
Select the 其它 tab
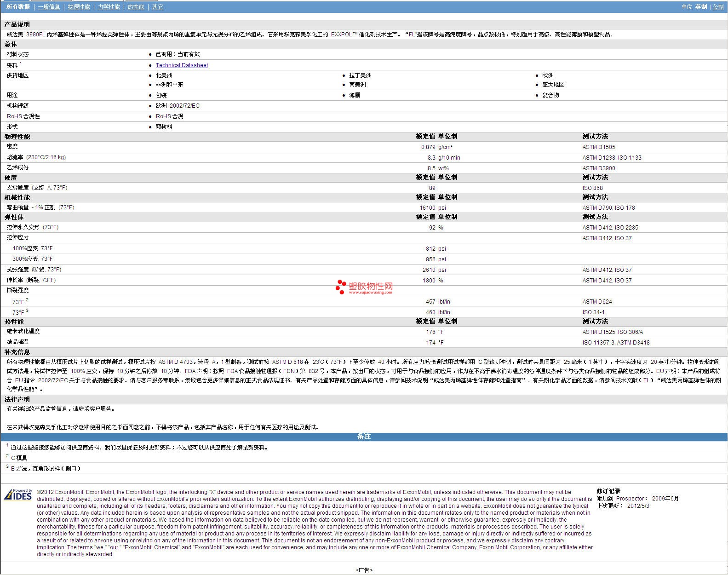click(157, 7)
